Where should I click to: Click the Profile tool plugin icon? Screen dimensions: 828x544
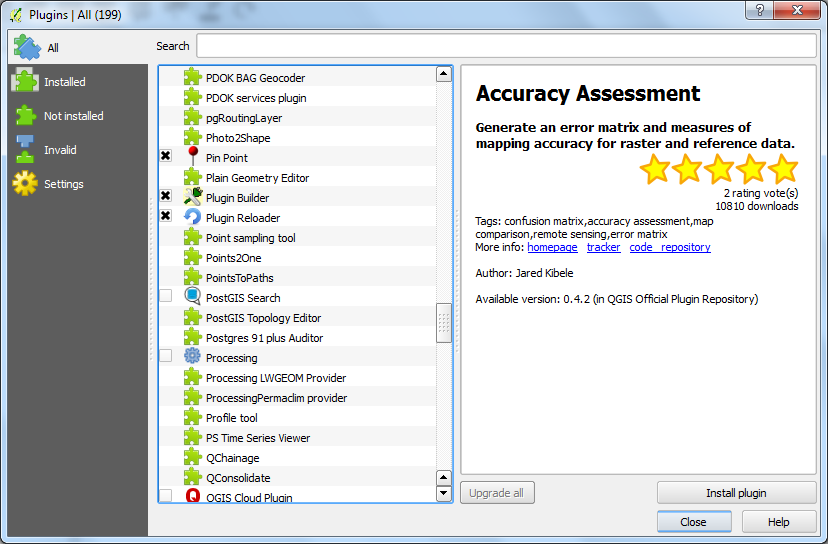[x=193, y=417]
